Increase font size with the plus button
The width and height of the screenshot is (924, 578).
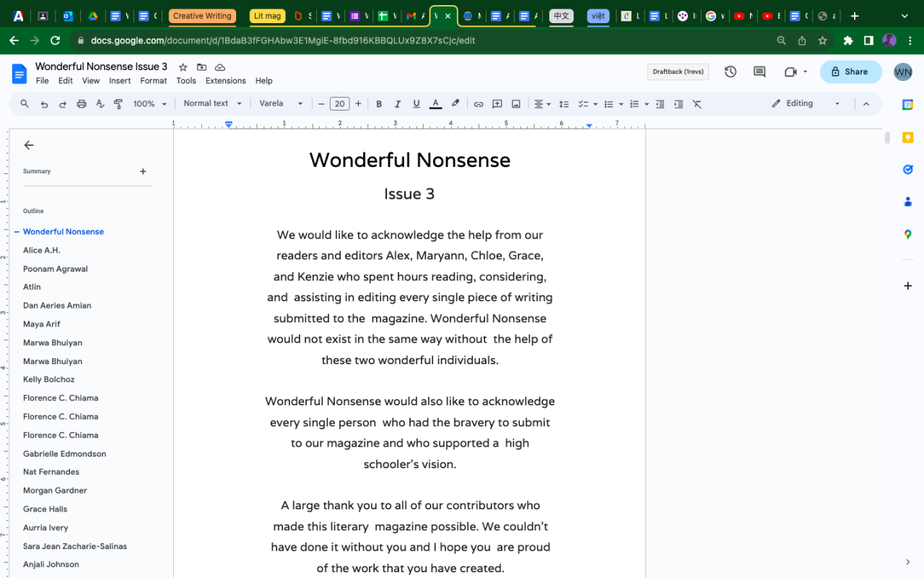(x=358, y=104)
